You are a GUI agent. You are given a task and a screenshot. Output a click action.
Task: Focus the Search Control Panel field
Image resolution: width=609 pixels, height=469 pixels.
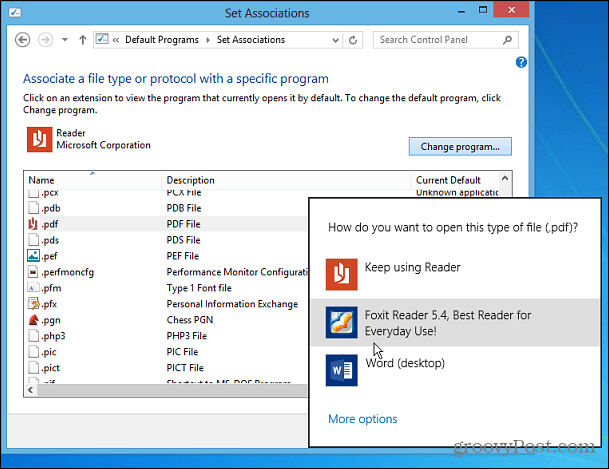pos(445,40)
